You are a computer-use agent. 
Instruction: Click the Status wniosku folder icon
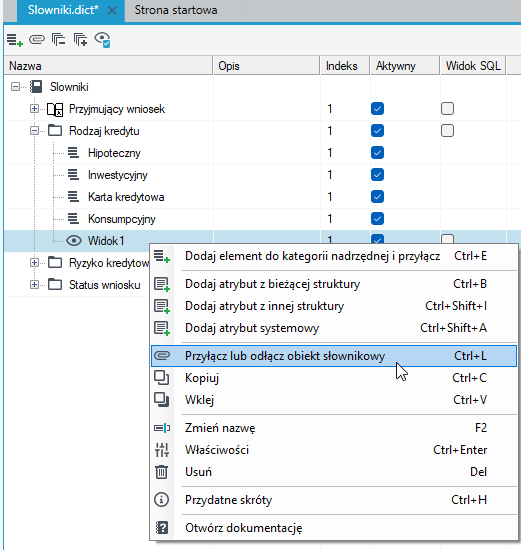(55, 284)
